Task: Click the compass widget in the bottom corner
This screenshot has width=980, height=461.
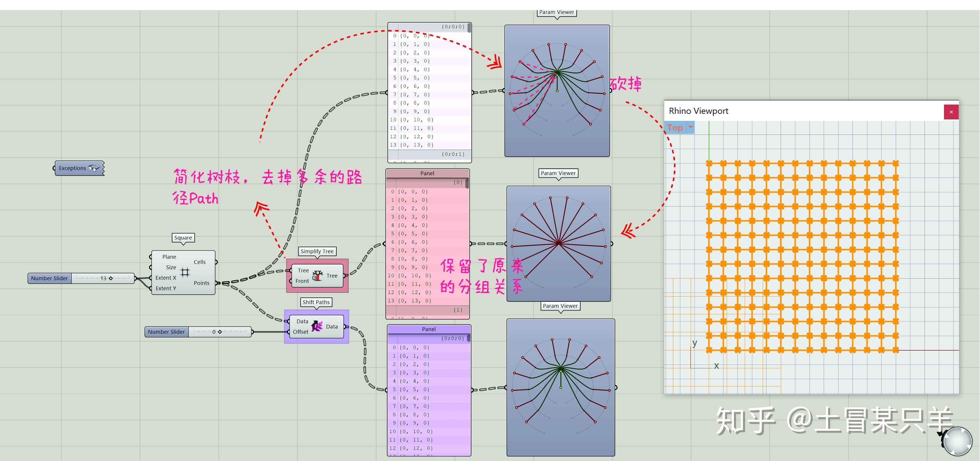Action: click(958, 441)
